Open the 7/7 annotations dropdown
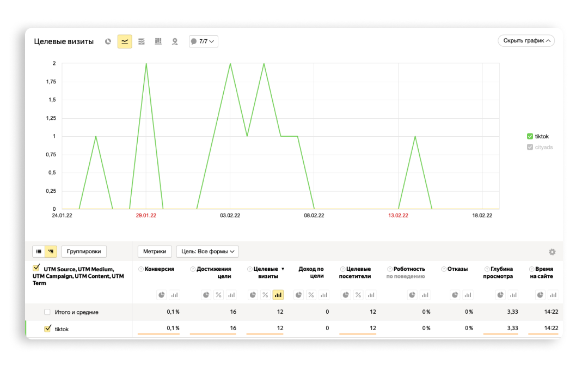Viewport: 588px width, 371px height. (203, 41)
